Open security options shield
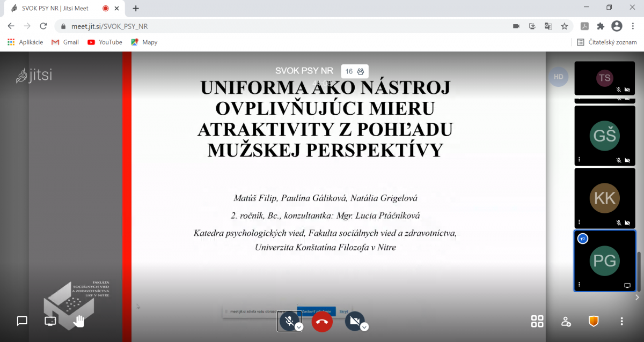644x342 pixels. tap(594, 321)
